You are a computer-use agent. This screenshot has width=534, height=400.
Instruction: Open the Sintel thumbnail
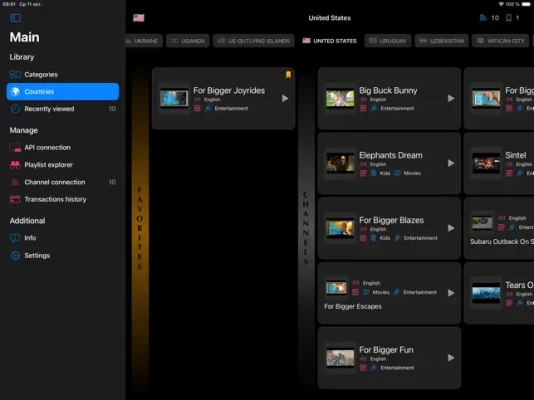coord(486,163)
